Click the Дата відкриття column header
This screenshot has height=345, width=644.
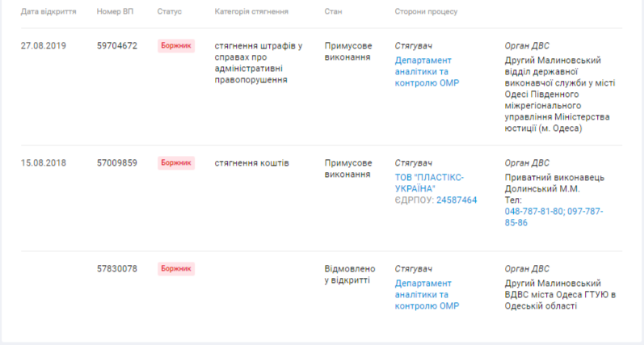pyautogui.click(x=48, y=11)
